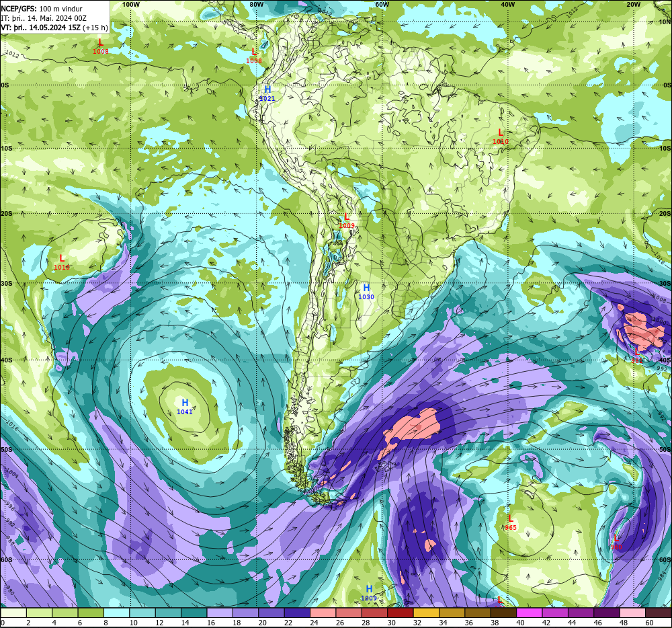The image size is (672, 628).
Task: Click the left-edge 20S latitude label
Action: (5, 213)
